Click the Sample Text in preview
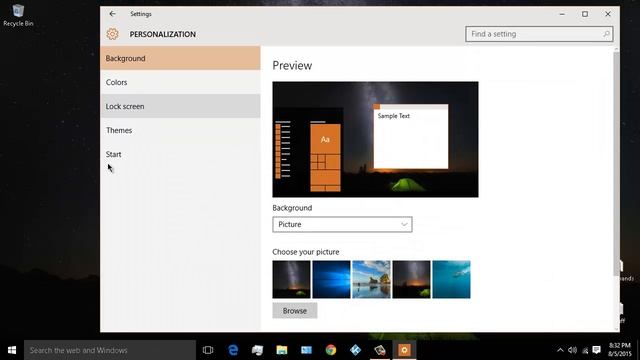 coord(393,116)
